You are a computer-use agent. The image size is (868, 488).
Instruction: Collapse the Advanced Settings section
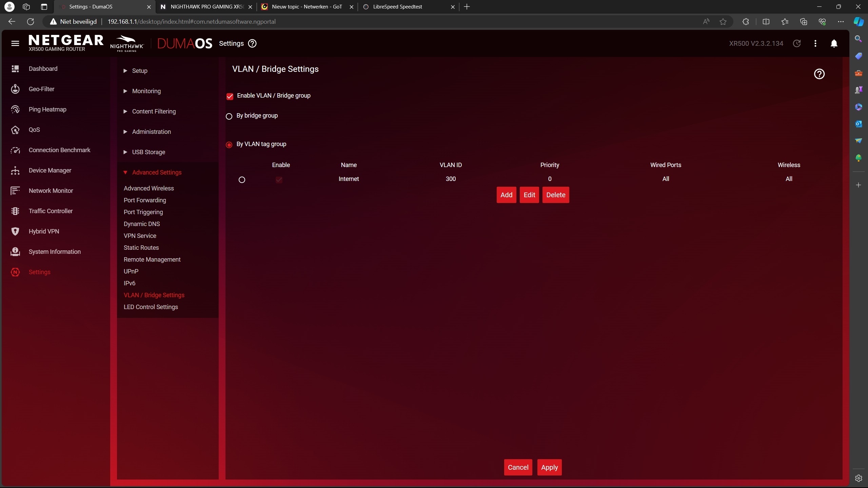click(x=157, y=172)
